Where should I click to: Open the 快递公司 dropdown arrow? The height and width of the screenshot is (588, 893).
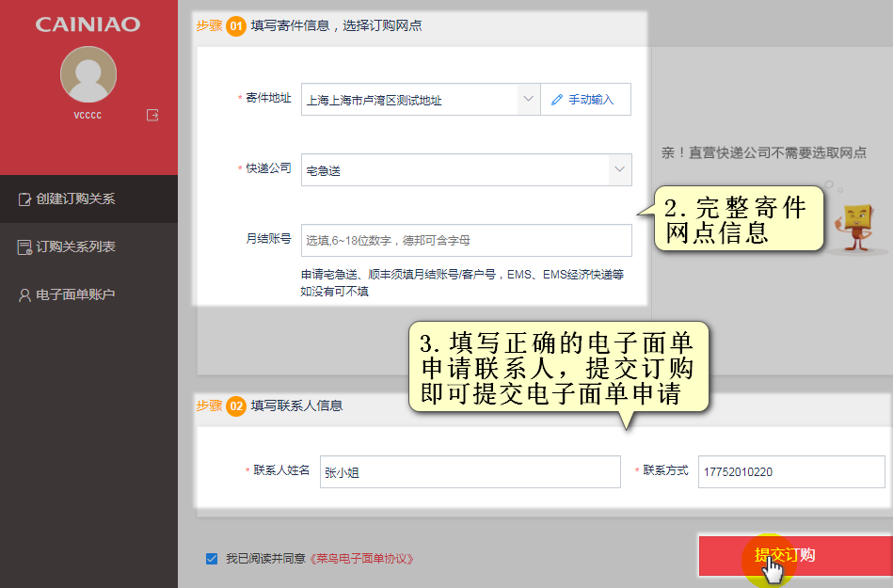point(619,169)
